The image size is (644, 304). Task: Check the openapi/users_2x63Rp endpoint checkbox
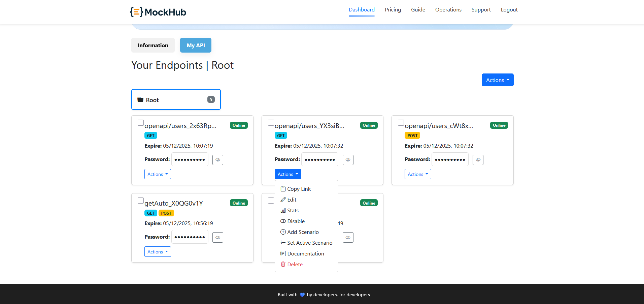(x=140, y=123)
